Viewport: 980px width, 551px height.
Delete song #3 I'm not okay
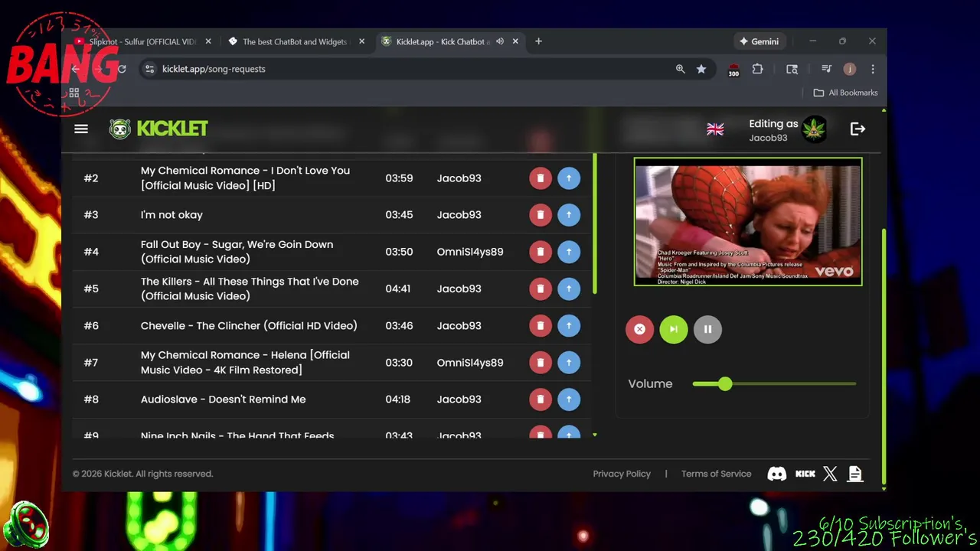540,215
